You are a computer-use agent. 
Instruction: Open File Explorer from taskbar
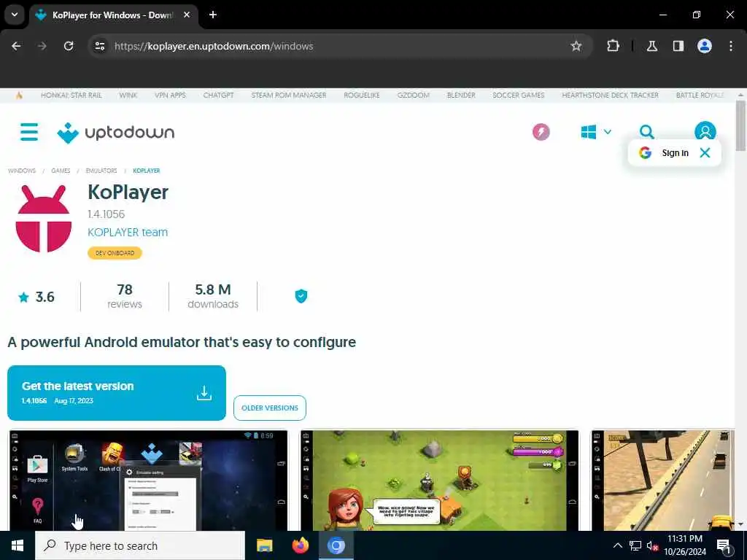(x=264, y=545)
